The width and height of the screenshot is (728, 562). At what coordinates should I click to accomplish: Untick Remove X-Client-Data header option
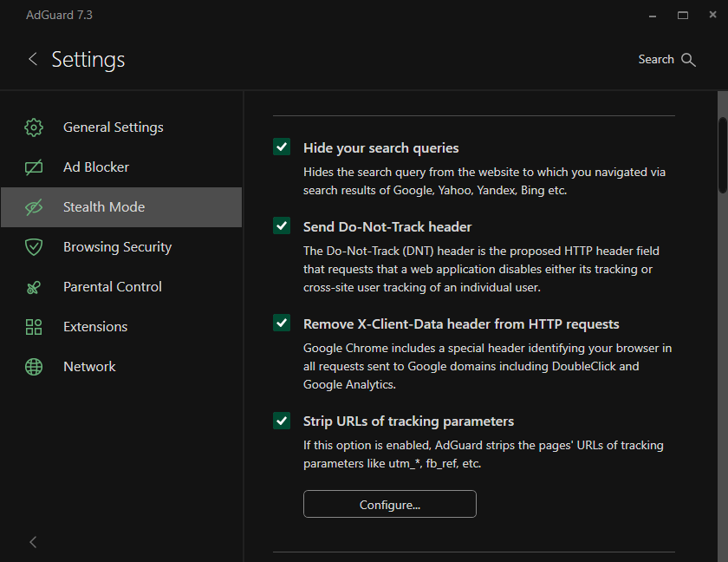click(x=282, y=323)
